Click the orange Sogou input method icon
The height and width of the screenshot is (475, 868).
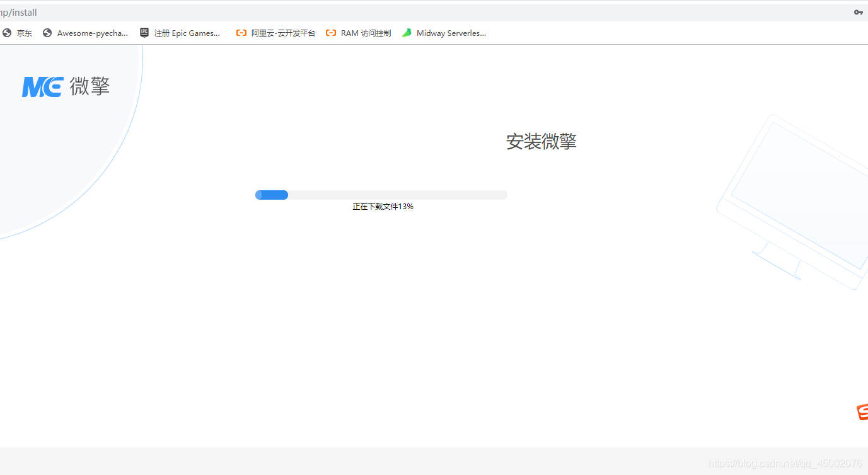coord(862,412)
